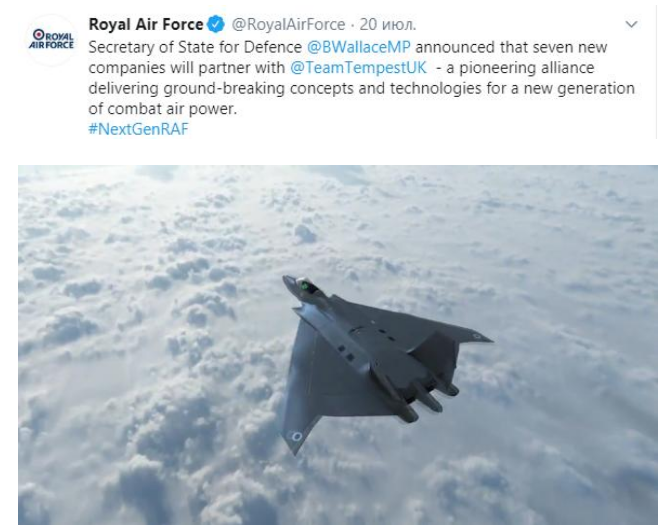Image resolution: width=668 pixels, height=526 pixels.
Task: Click the words 'Secretary of State for Defence'
Action: click(195, 47)
